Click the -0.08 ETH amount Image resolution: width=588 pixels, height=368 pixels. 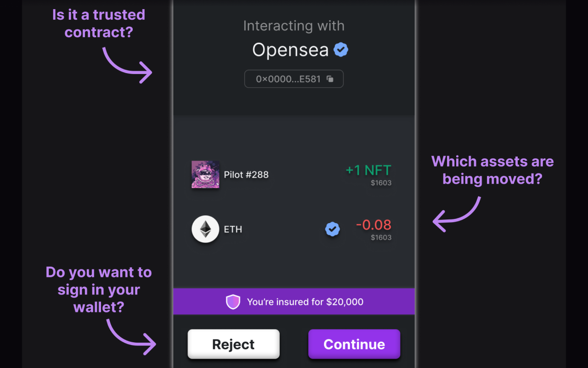pyautogui.click(x=374, y=225)
